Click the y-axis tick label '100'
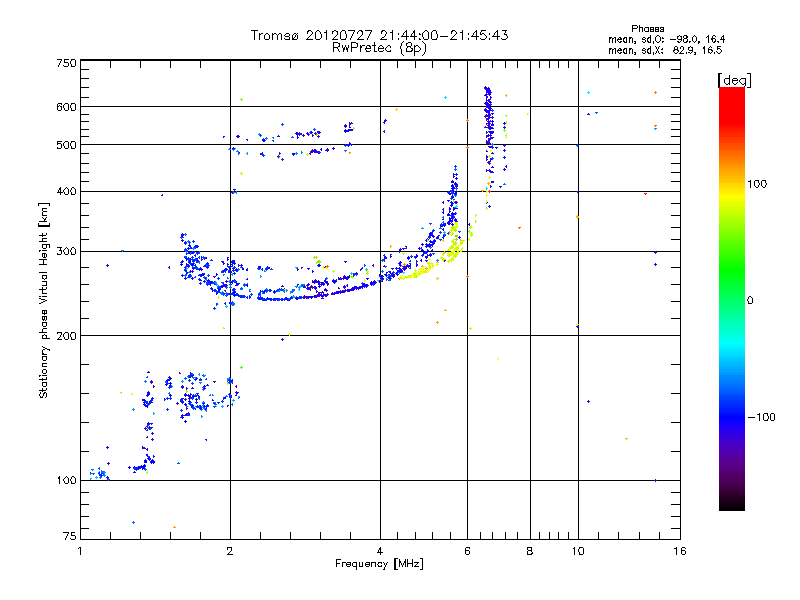This screenshot has height=600, width=800. tap(66, 480)
